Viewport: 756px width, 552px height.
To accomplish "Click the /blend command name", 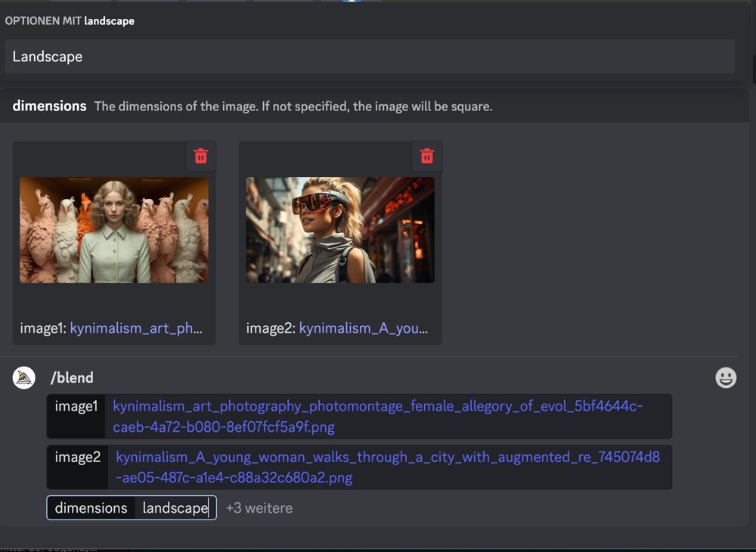I will coord(72,378).
